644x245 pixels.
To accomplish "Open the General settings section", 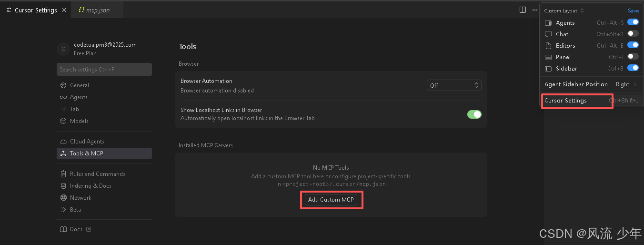I will [104, 85].
